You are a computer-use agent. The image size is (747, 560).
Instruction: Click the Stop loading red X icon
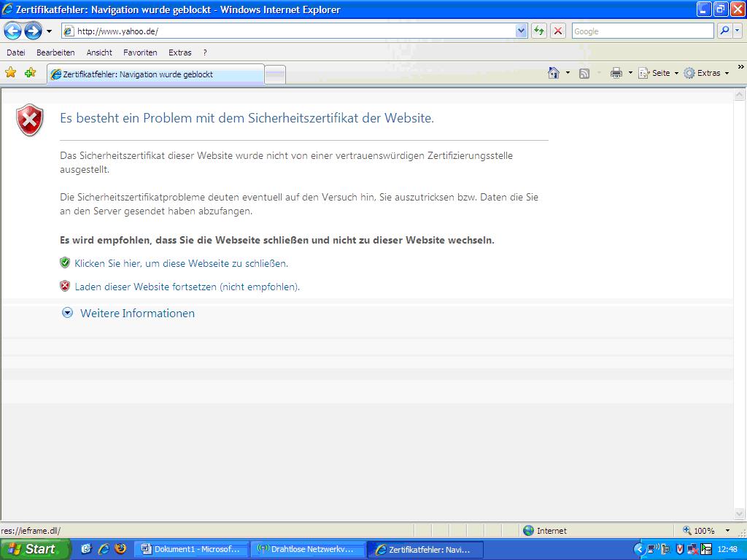point(558,31)
